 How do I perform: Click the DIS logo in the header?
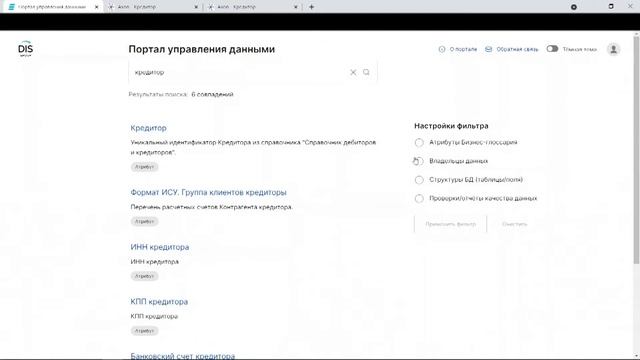point(25,49)
